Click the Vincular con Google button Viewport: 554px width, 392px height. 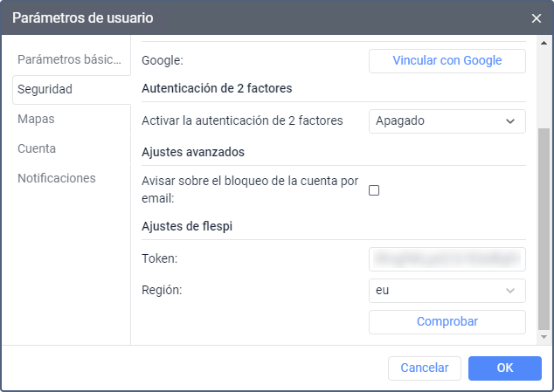(x=447, y=60)
